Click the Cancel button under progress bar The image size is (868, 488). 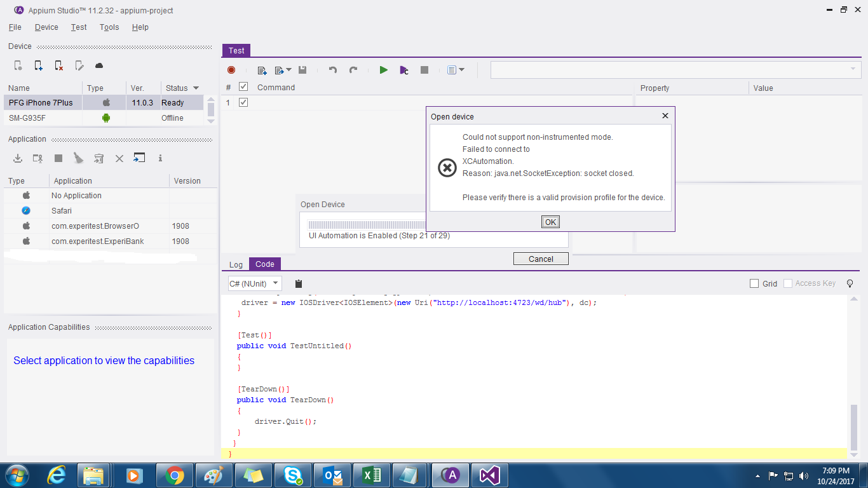click(x=541, y=259)
